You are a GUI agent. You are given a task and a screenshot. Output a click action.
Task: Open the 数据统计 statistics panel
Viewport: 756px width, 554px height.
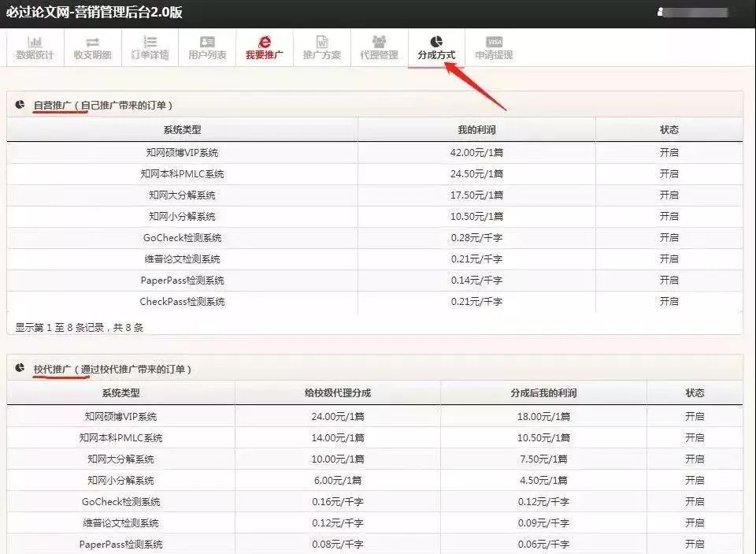(35, 49)
